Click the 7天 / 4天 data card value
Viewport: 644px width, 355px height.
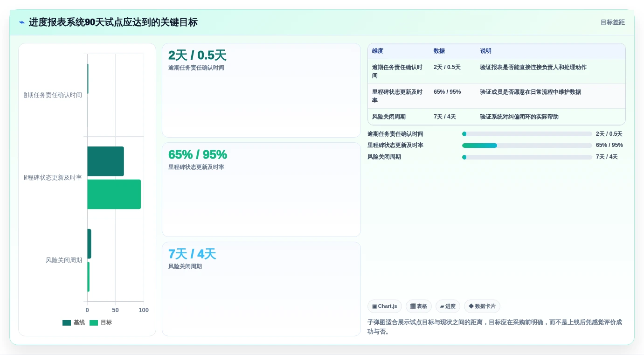[192, 254]
